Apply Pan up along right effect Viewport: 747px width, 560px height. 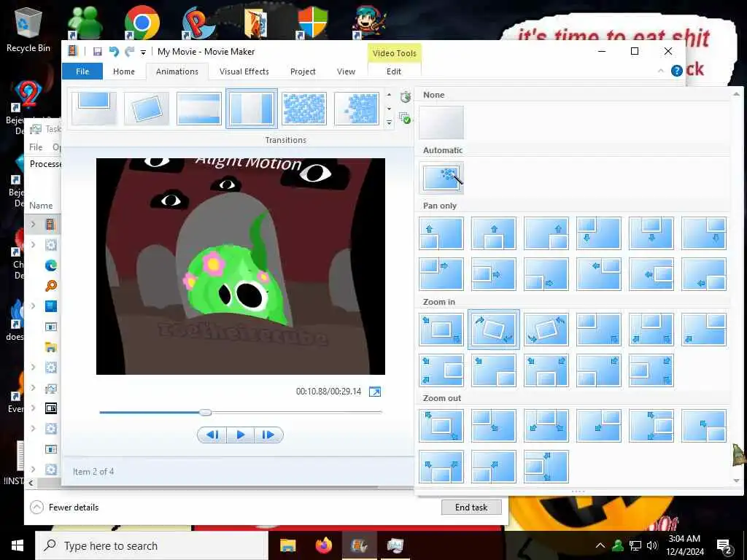tap(546, 233)
